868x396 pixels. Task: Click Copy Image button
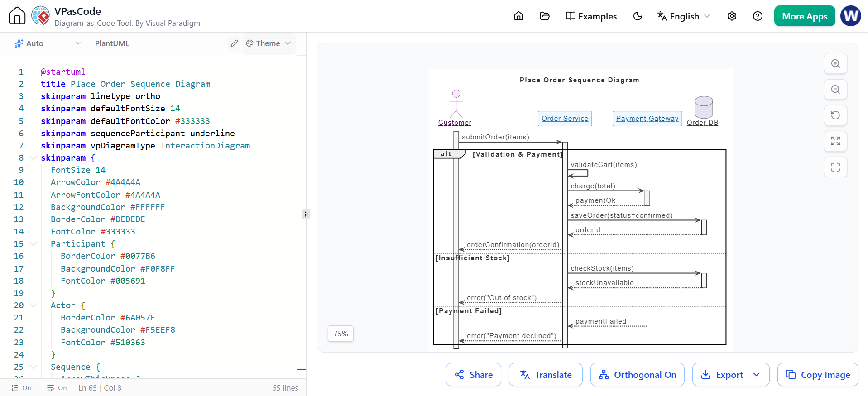click(818, 375)
